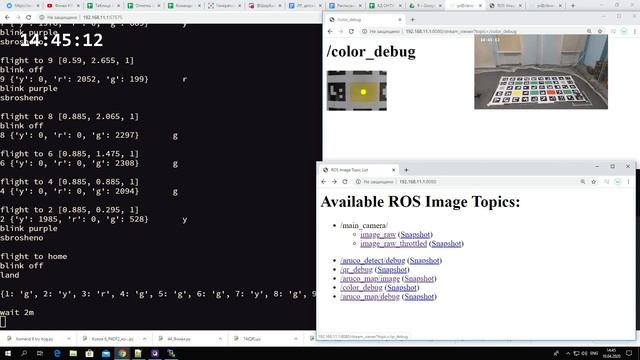Open the image_raw_throttled link

coord(393,244)
